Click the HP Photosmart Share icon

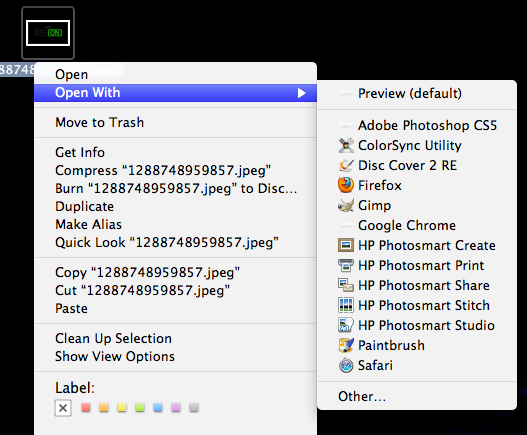coord(346,285)
